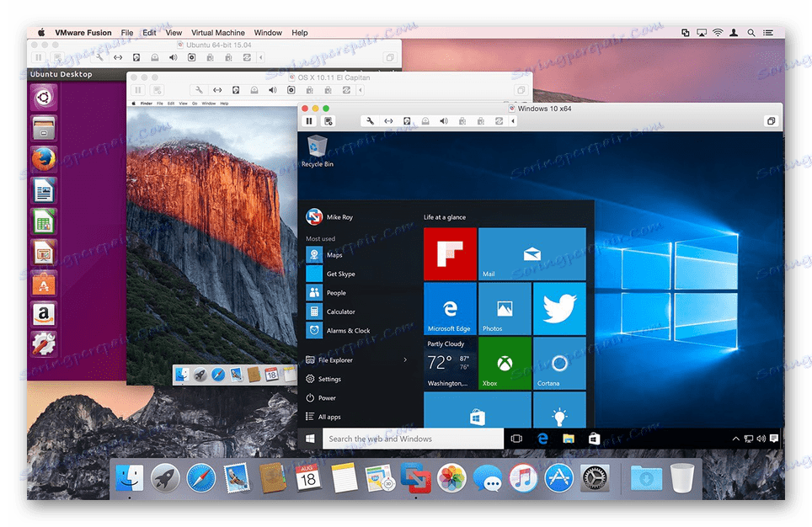812x527 pixels.
Task: Expand the File Explorer jump list arrow
Action: (x=405, y=359)
